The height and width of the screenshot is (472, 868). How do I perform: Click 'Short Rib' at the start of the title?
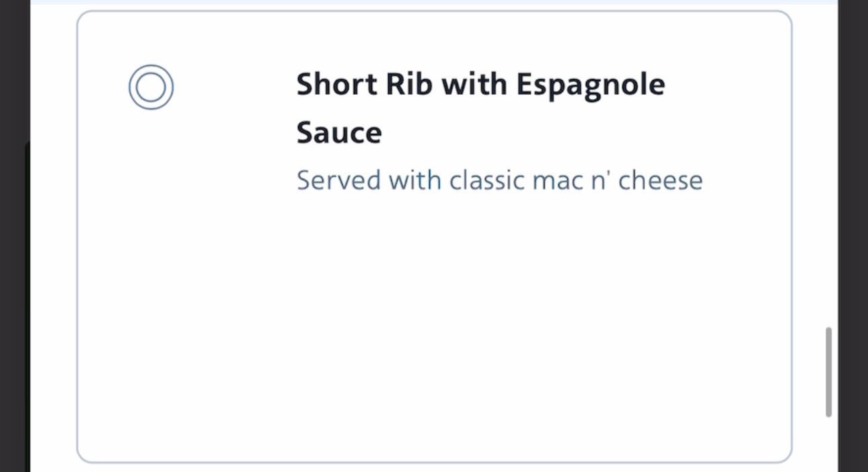click(x=364, y=84)
